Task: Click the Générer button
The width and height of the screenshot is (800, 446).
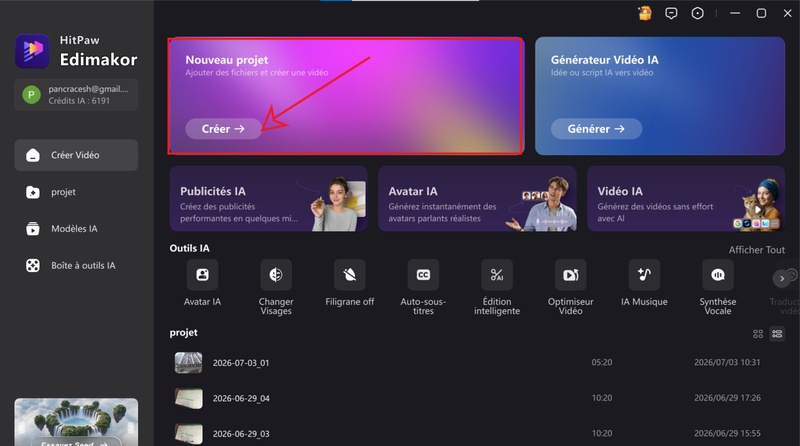Action: 596,129
